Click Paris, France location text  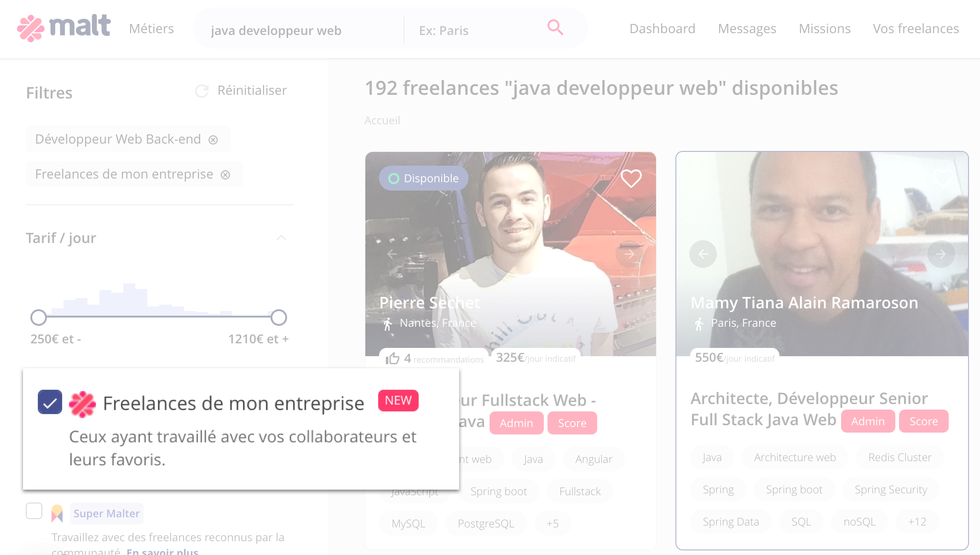[x=744, y=323]
